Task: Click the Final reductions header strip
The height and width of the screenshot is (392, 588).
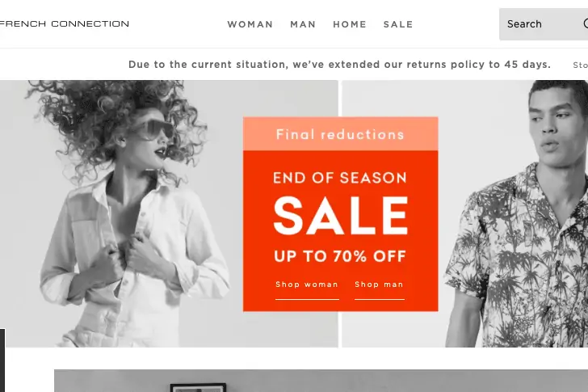Action: pos(341,134)
